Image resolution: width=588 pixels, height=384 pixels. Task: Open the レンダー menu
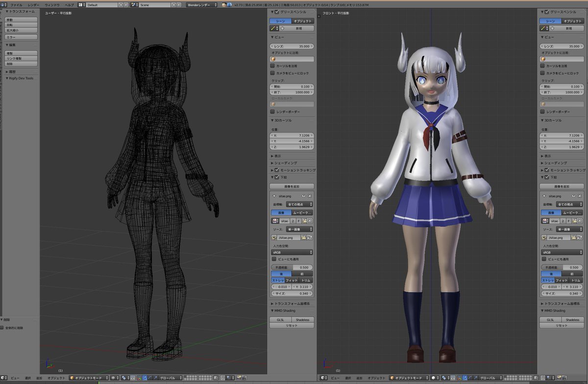(x=33, y=4)
